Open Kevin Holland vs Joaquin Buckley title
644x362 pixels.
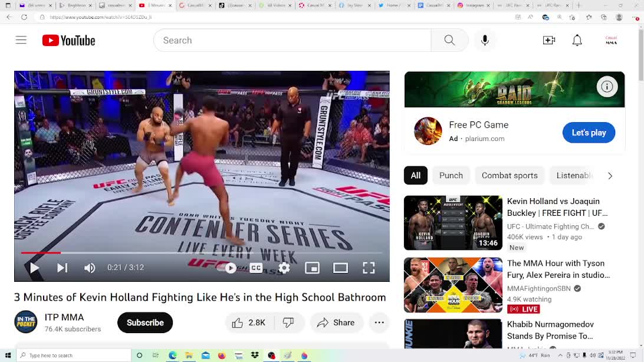(557, 208)
